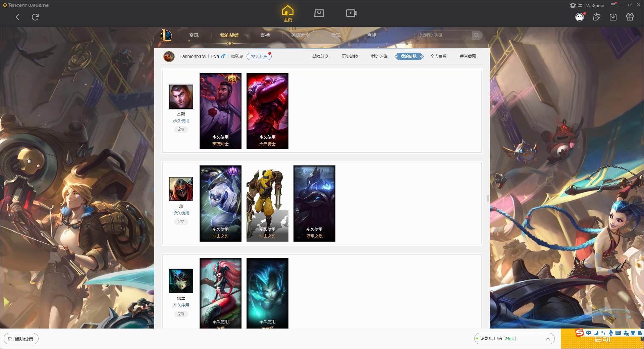Open 个人荣誉 sub-tab
Image resolution: width=644 pixels, height=349 pixels.
(438, 56)
